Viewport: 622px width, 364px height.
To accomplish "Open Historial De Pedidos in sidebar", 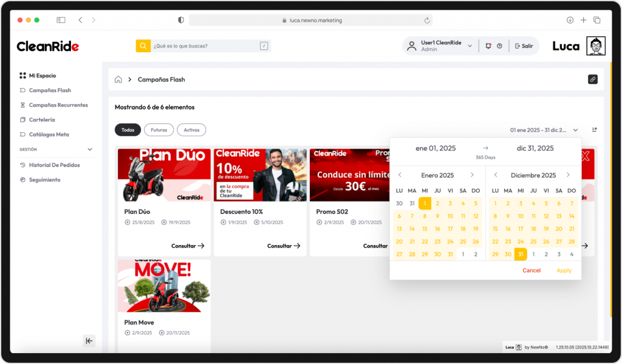I will coord(54,165).
